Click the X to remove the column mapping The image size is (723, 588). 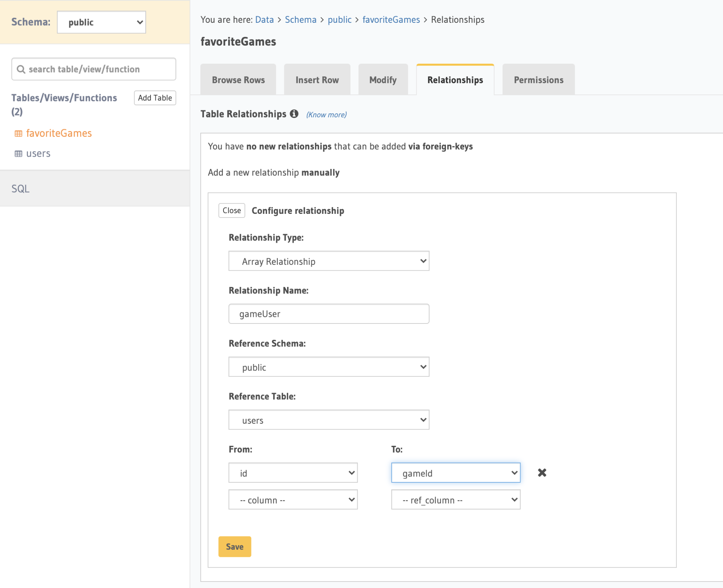tap(541, 473)
